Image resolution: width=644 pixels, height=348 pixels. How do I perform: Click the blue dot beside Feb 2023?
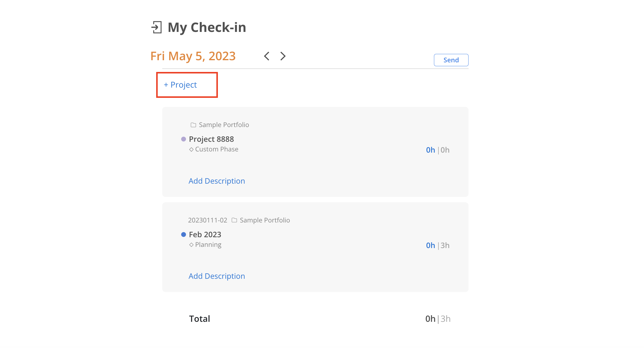click(184, 235)
